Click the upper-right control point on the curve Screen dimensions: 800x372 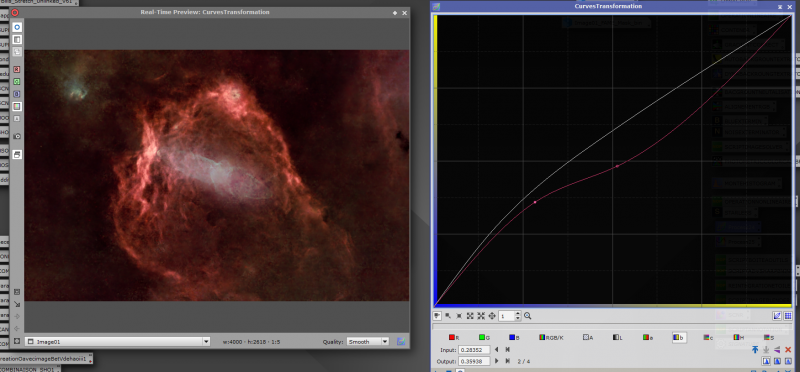tap(617, 166)
